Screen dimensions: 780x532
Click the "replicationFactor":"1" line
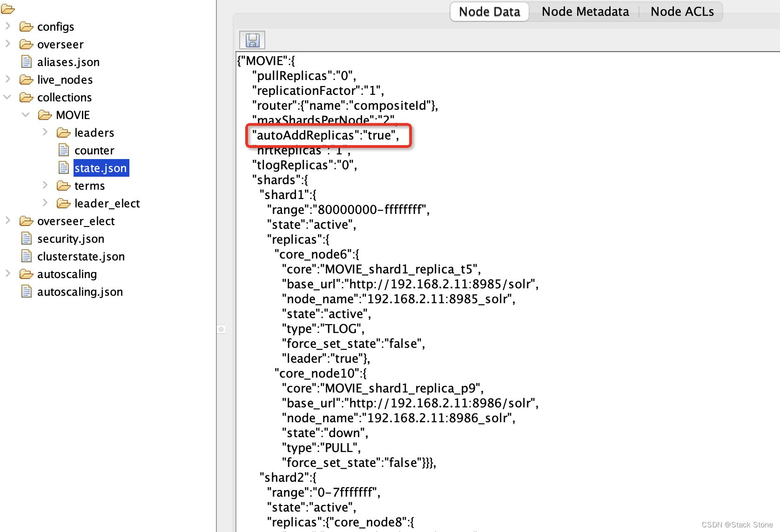coord(318,91)
